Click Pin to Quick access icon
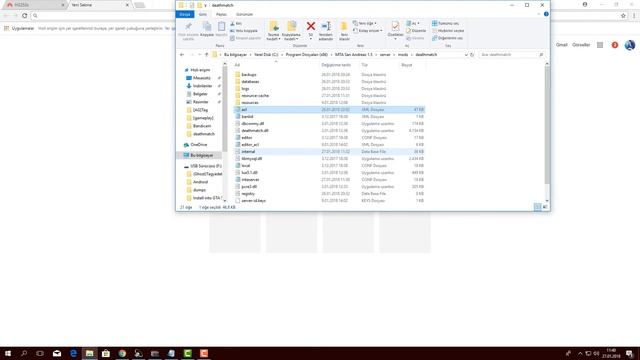This screenshot has width=640, height=360. pos(188,31)
